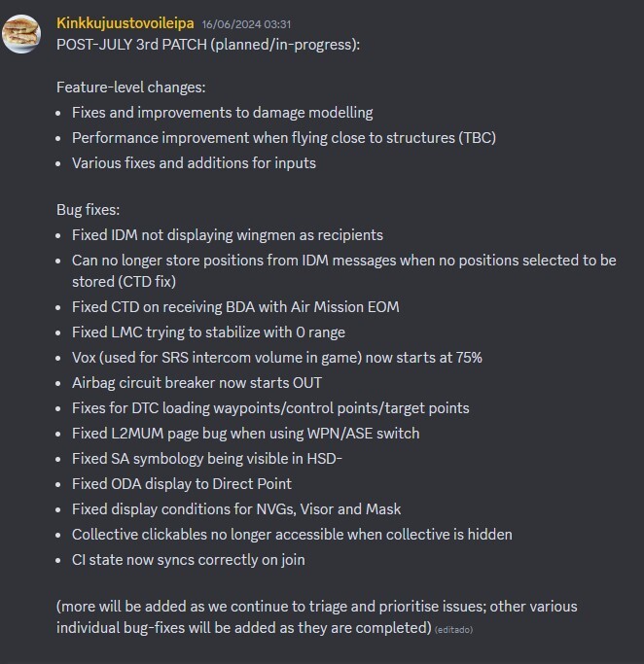Click the POST-JULY 3rd PATCH heading line
Image resolution: width=644 pixels, height=664 pixels.
click(208, 45)
